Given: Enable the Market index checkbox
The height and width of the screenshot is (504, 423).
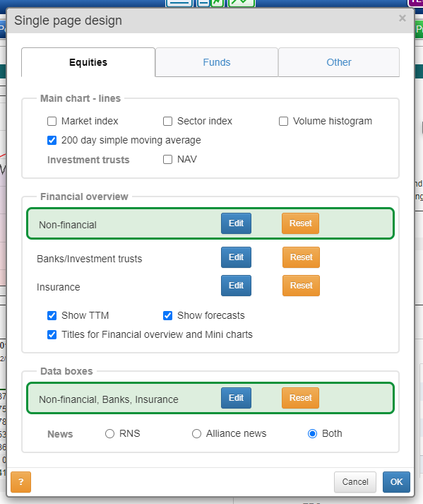Looking at the screenshot, I should coord(52,121).
